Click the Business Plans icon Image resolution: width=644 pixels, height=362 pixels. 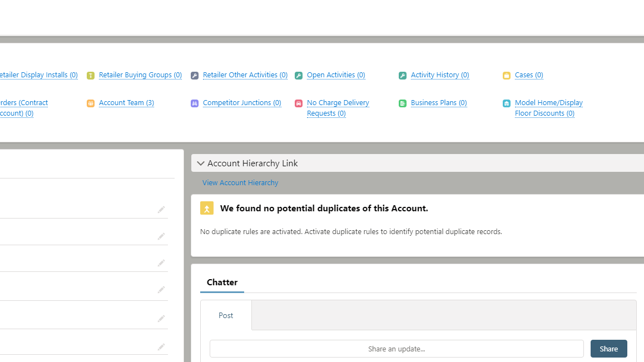(403, 103)
